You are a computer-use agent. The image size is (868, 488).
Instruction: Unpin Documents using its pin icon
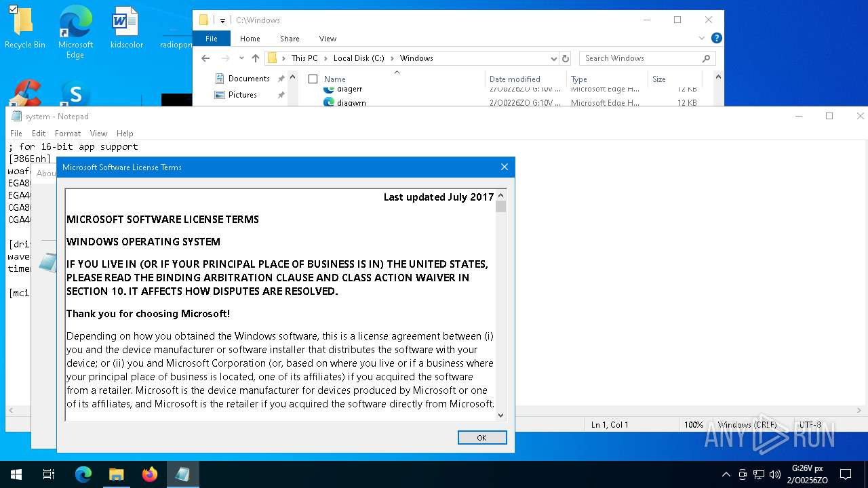click(x=281, y=79)
